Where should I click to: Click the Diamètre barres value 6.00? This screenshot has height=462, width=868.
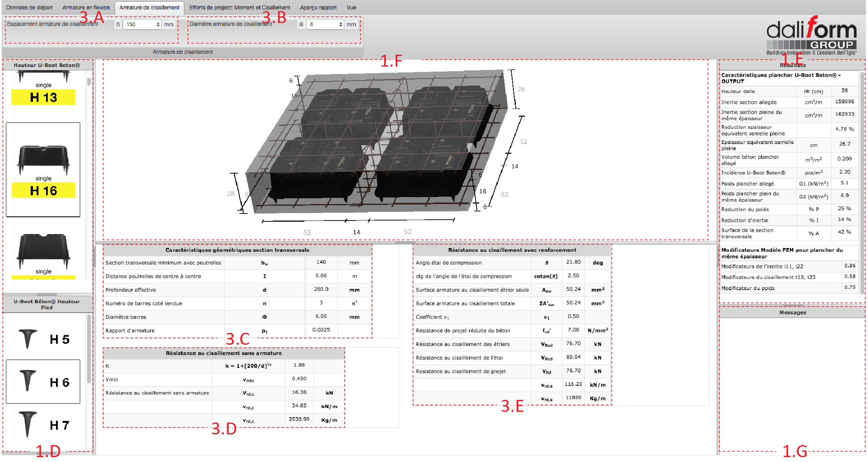(321, 316)
